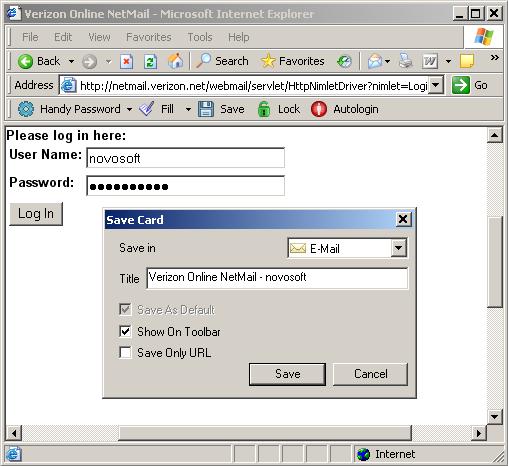Screen dimensions: 508x466
Task: Click the Windows logo throbber
Action: tap(484, 37)
